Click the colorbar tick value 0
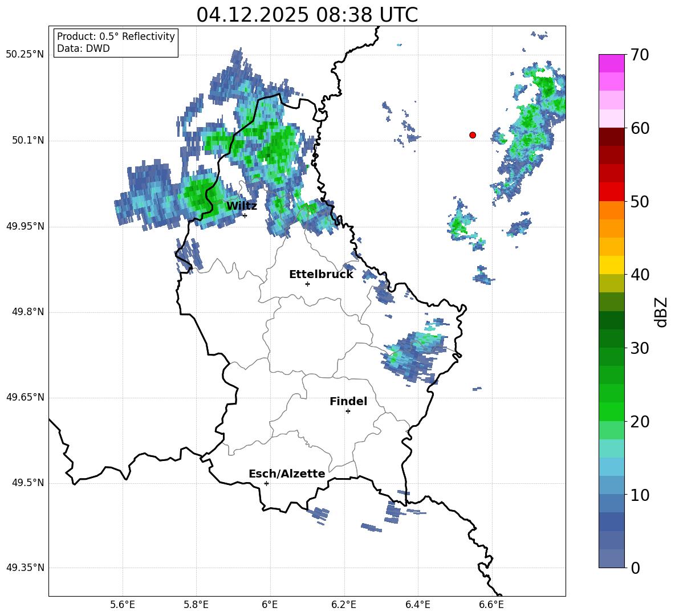 [636, 568]
